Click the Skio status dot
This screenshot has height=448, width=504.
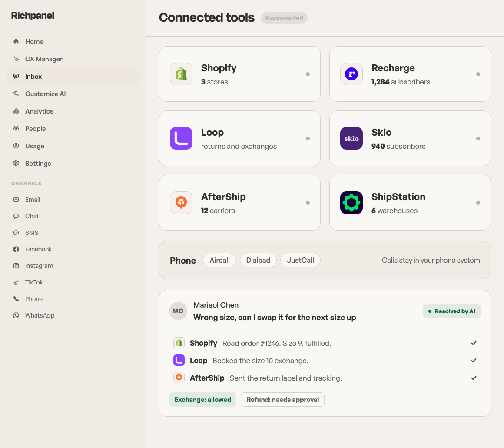(478, 138)
